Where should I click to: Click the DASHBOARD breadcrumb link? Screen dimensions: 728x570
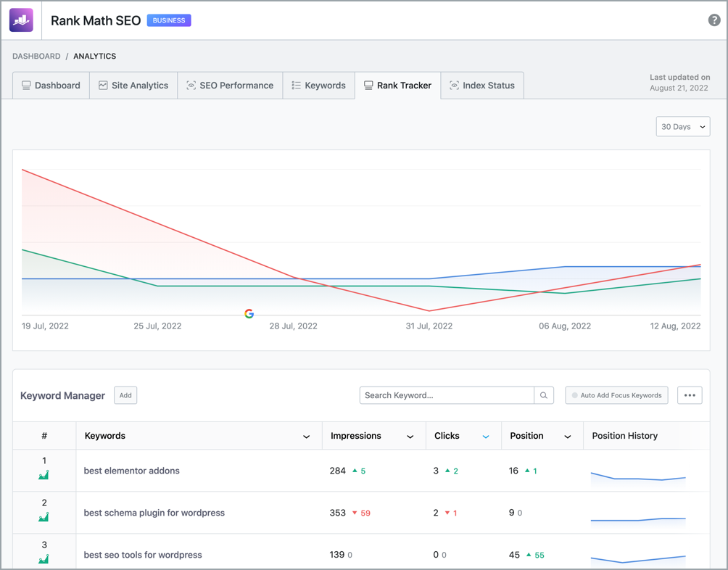(36, 56)
